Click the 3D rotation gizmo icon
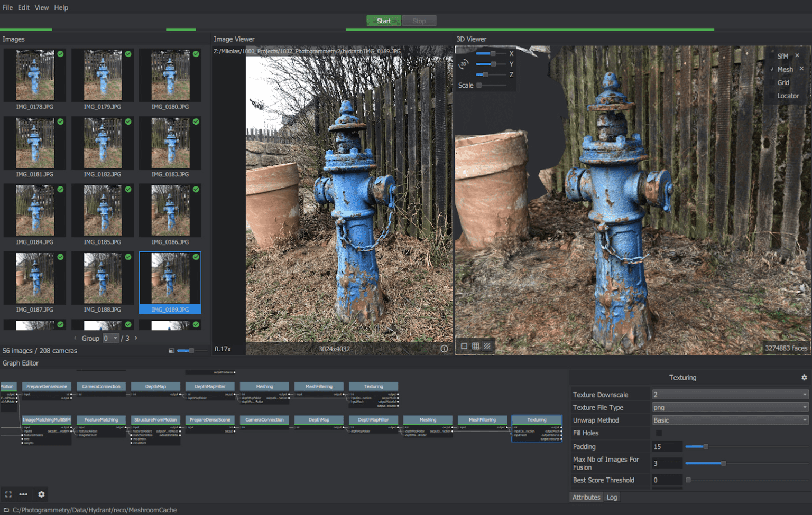 pos(463,63)
